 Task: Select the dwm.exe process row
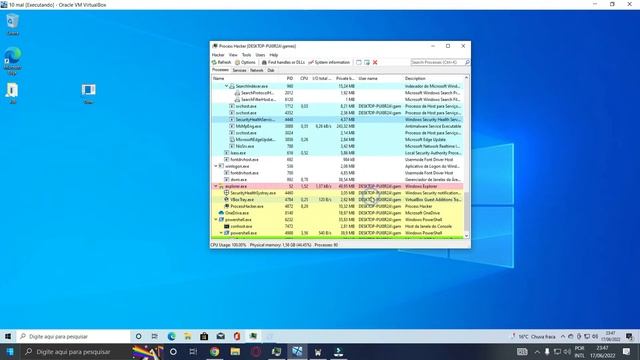[338, 180]
